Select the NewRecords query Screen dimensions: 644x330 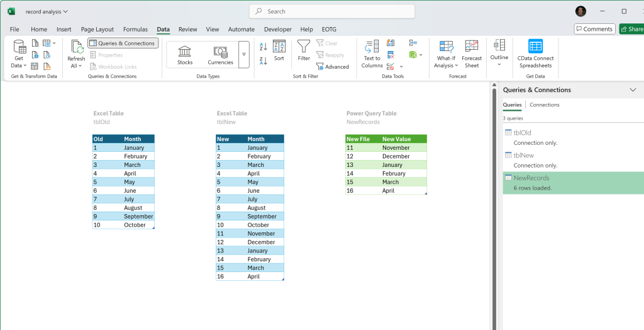[x=574, y=183]
